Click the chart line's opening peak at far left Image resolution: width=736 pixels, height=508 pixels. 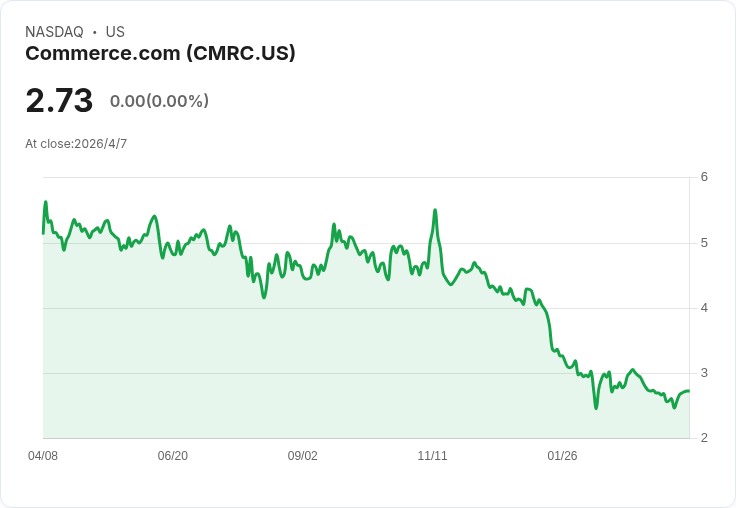point(45,202)
